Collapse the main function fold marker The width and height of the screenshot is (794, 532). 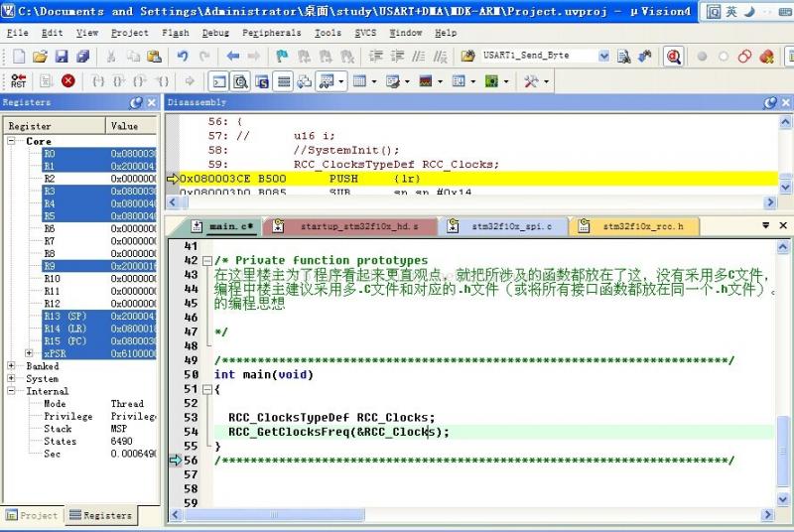tap(205, 390)
